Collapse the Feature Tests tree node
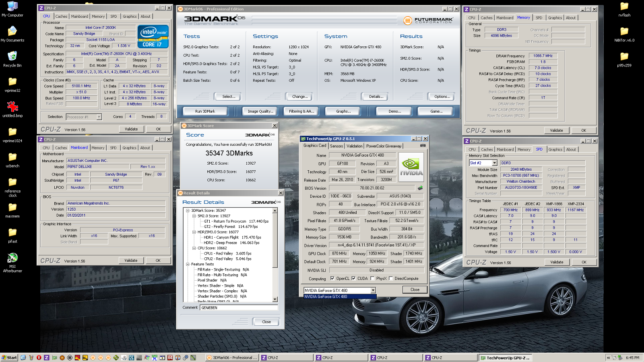Image resolution: width=644 pixels, height=362 pixels. click(188, 264)
